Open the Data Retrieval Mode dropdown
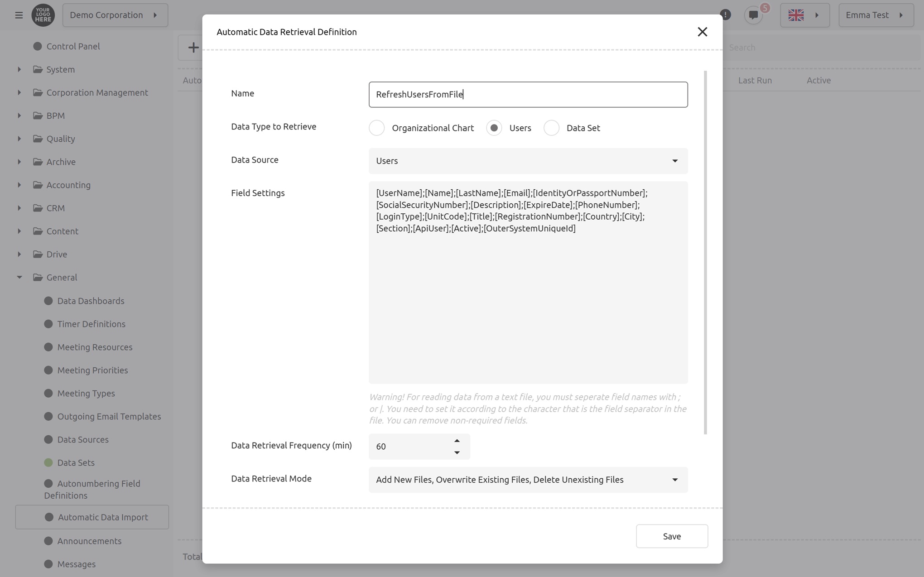 click(x=528, y=480)
